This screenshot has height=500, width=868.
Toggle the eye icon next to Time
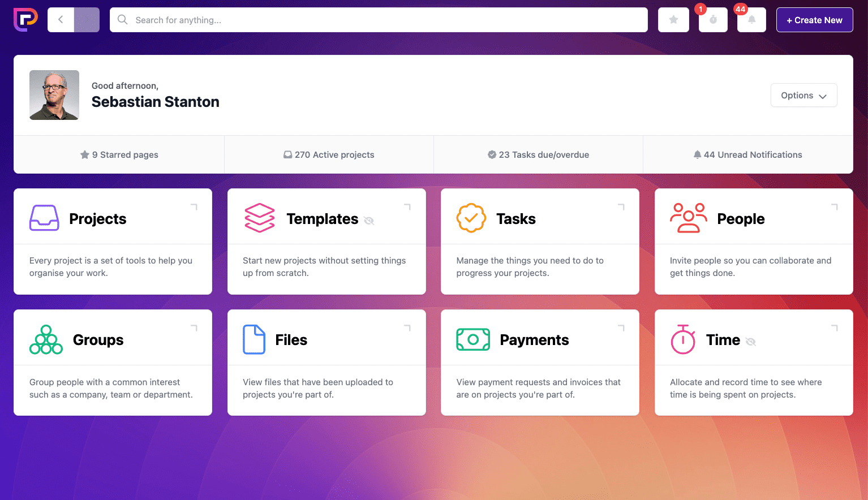click(751, 342)
